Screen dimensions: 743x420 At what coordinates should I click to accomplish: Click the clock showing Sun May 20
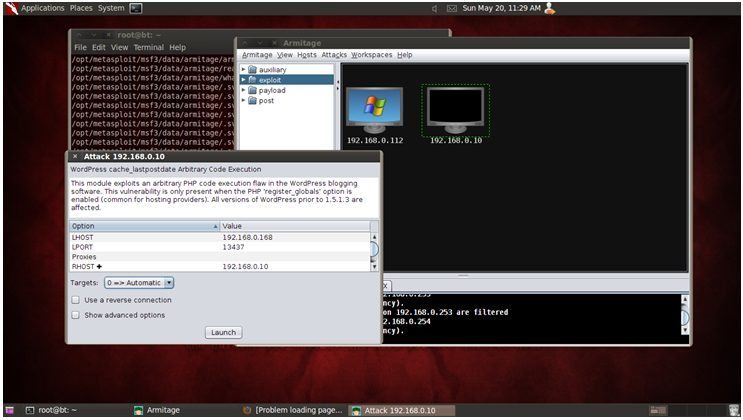tap(501, 8)
